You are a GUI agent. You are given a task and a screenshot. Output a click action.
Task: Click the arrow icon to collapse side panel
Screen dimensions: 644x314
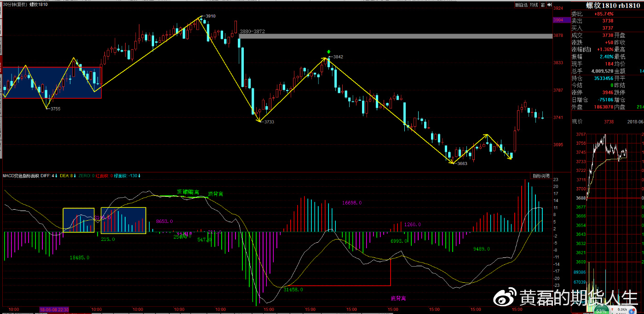[x=549, y=5]
